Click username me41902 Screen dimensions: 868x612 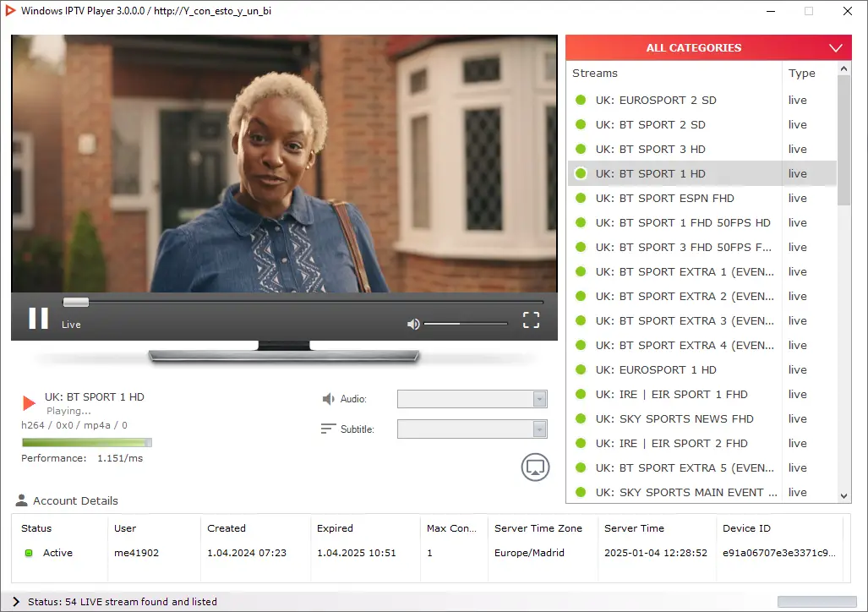(x=136, y=553)
